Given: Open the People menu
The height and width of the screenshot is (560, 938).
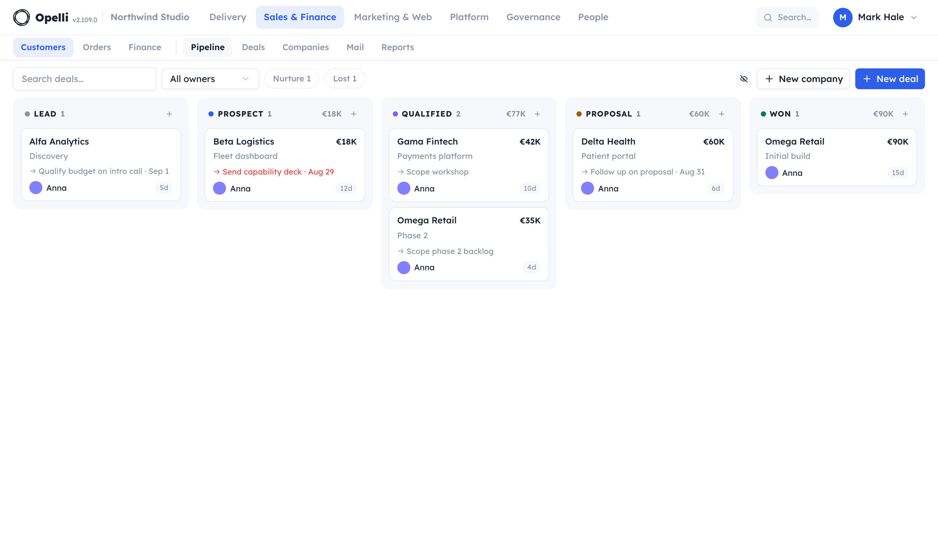Looking at the screenshot, I should pos(593,17).
